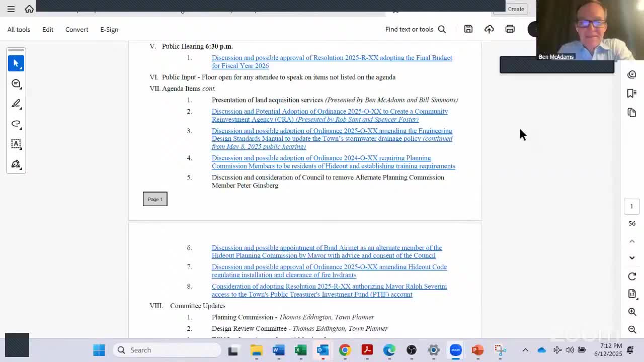644x362 pixels.
Task: Open the All tools menu
Action: (19, 30)
